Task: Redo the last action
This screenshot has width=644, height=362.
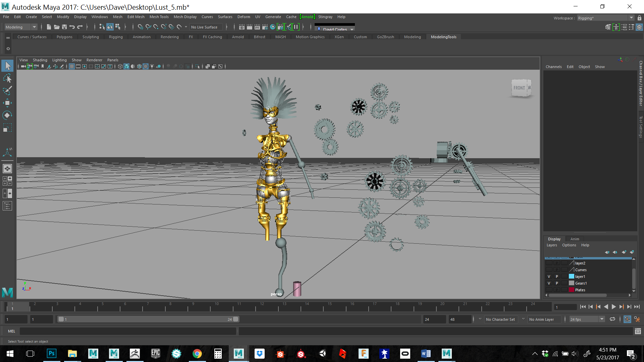Action: (x=80, y=27)
